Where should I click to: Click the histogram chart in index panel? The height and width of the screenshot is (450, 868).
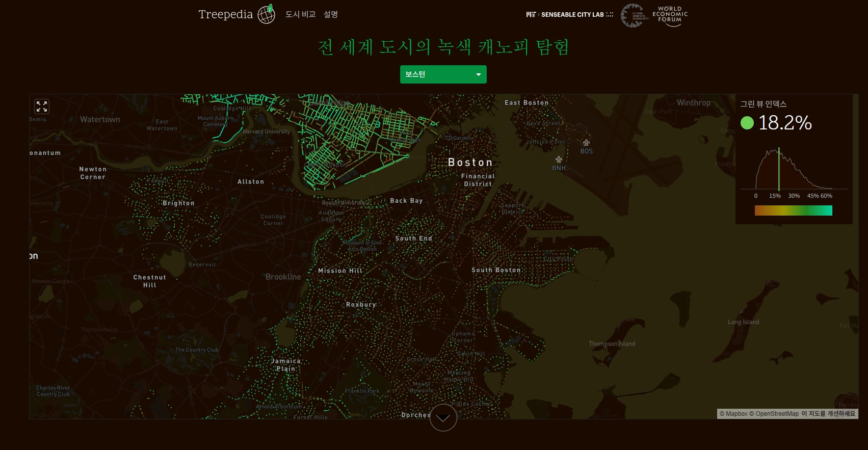point(794,169)
